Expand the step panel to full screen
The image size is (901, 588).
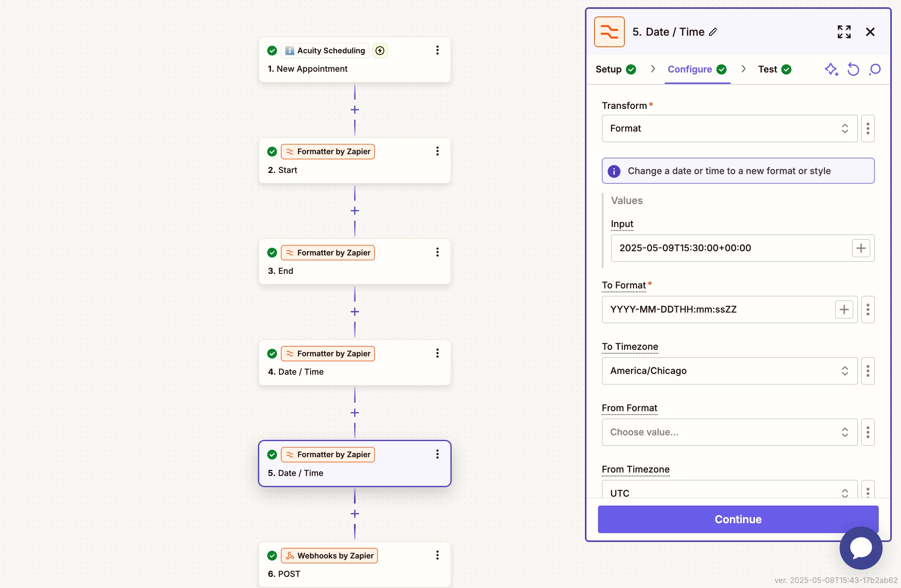pyautogui.click(x=844, y=32)
